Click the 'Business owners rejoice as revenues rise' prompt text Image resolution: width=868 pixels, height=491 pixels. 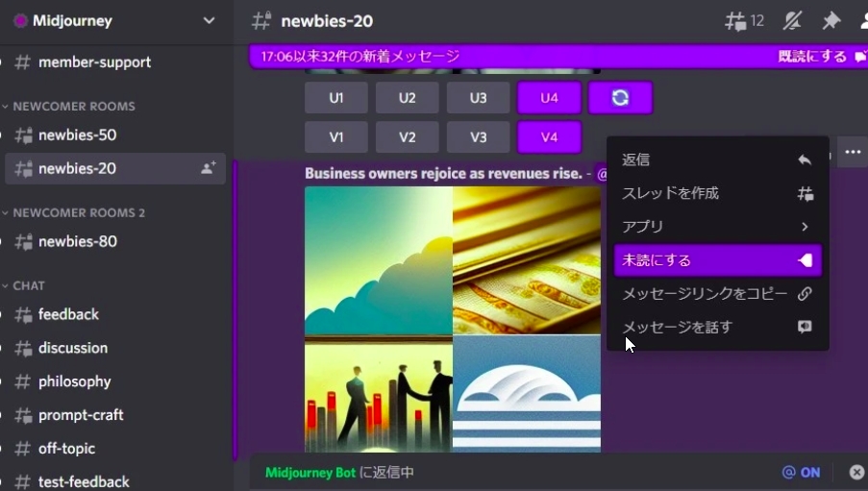pyautogui.click(x=443, y=173)
